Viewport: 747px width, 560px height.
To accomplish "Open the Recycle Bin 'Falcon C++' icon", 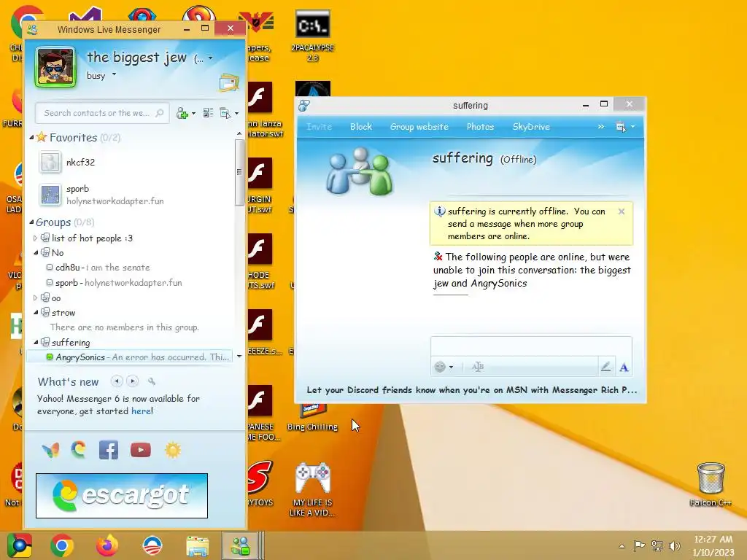I will (x=711, y=484).
